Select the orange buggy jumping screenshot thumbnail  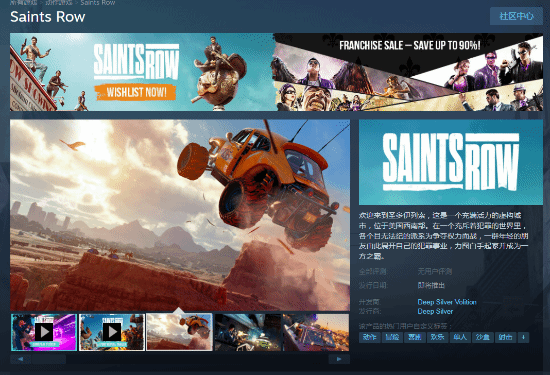180,332
